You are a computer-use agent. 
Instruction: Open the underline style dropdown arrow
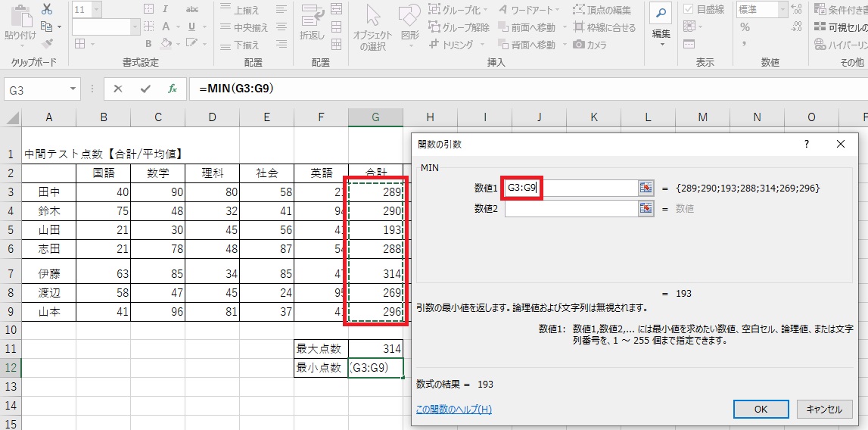(x=204, y=26)
